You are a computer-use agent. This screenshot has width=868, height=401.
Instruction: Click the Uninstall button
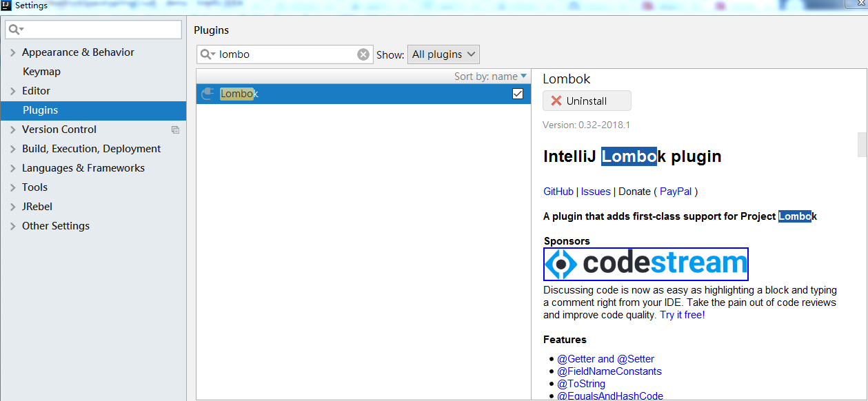(587, 101)
